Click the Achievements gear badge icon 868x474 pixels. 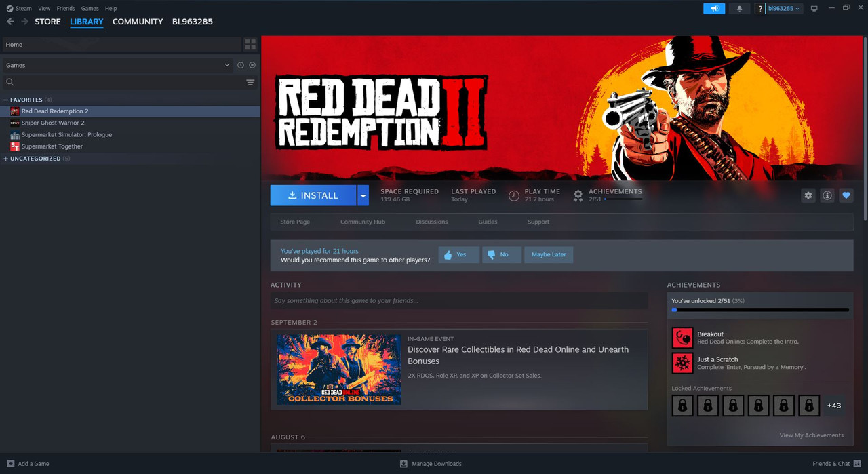[578, 195]
